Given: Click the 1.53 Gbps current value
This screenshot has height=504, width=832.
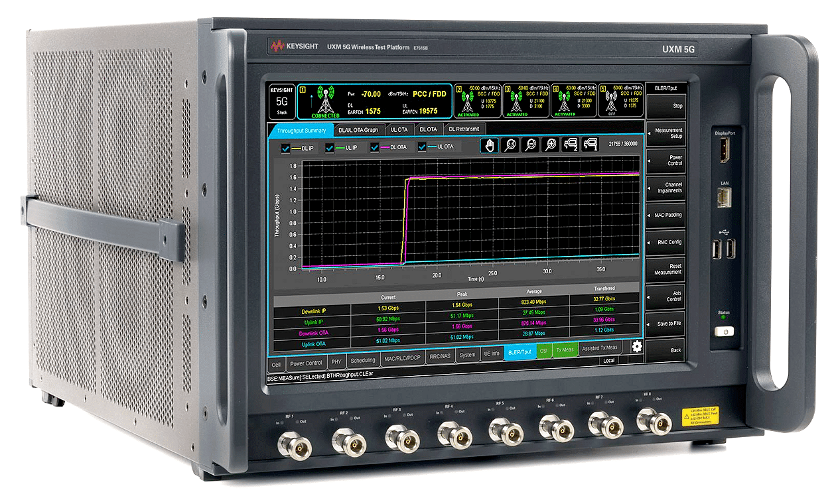Looking at the screenshot, I should coord(389,309).
